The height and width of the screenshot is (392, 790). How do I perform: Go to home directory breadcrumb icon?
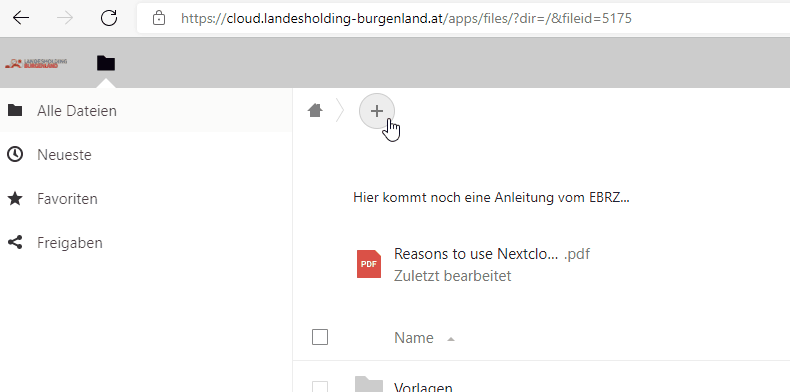315,110
